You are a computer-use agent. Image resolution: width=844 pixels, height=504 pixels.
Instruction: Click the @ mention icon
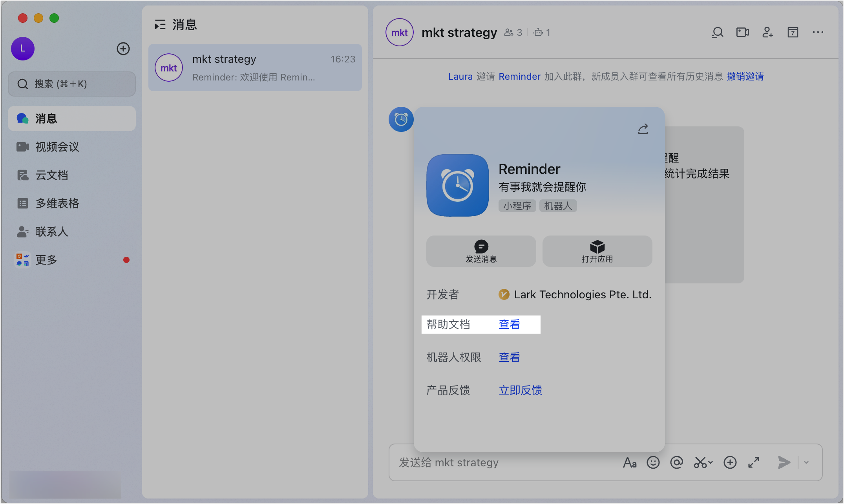pyautogui.click(x=677, y=463)
